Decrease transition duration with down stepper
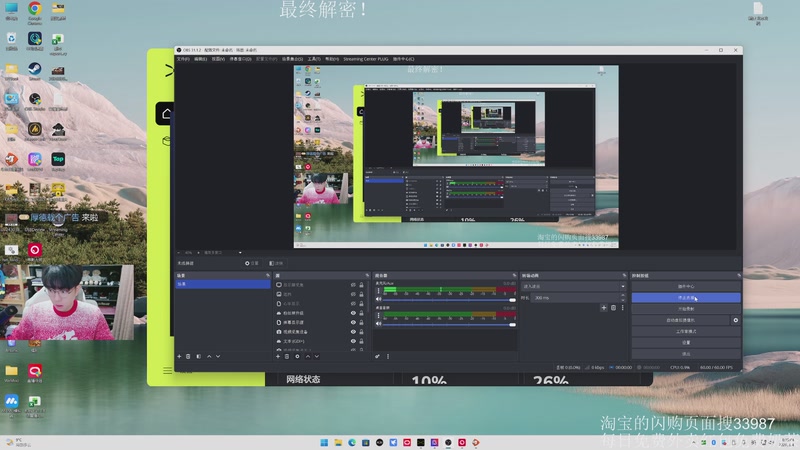The height and width of the screenshot is (450, 800). [x=622, y=299]
